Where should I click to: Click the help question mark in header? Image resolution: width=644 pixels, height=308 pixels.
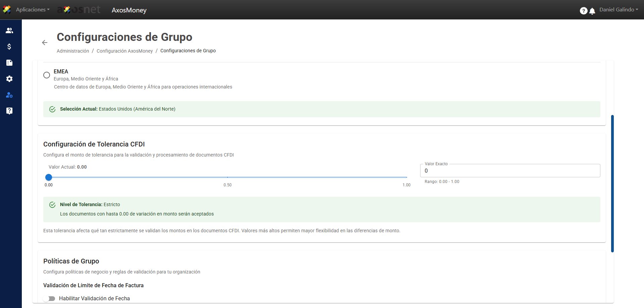(584, 11)
